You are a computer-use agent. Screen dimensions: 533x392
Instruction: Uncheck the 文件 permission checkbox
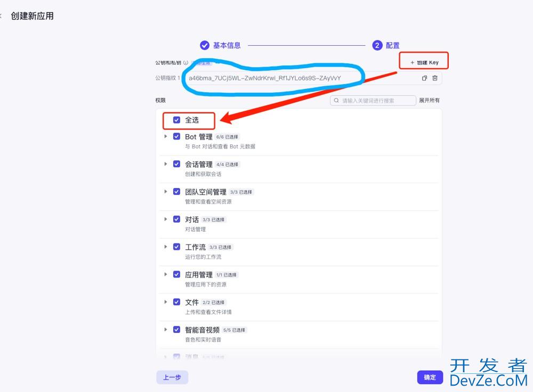pos(176,302)
